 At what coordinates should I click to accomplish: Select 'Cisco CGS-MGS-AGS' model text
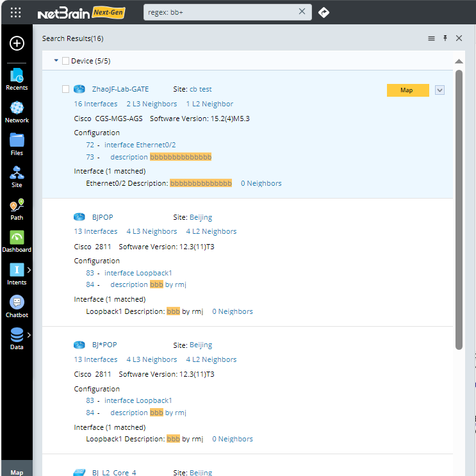coord(108,119)
